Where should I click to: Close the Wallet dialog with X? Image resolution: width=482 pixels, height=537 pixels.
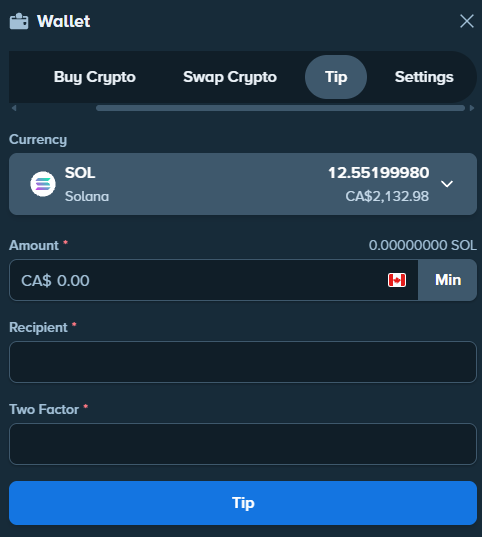click(467, 21)
